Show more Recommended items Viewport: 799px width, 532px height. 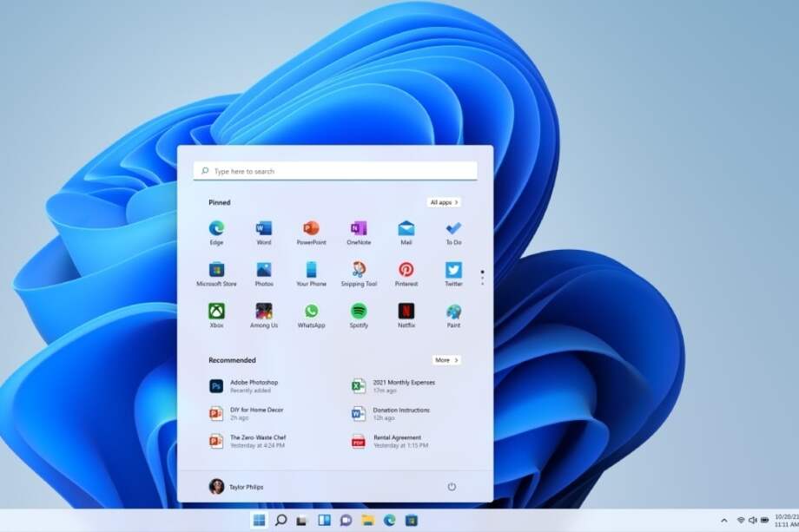click(x=446, y=360)
